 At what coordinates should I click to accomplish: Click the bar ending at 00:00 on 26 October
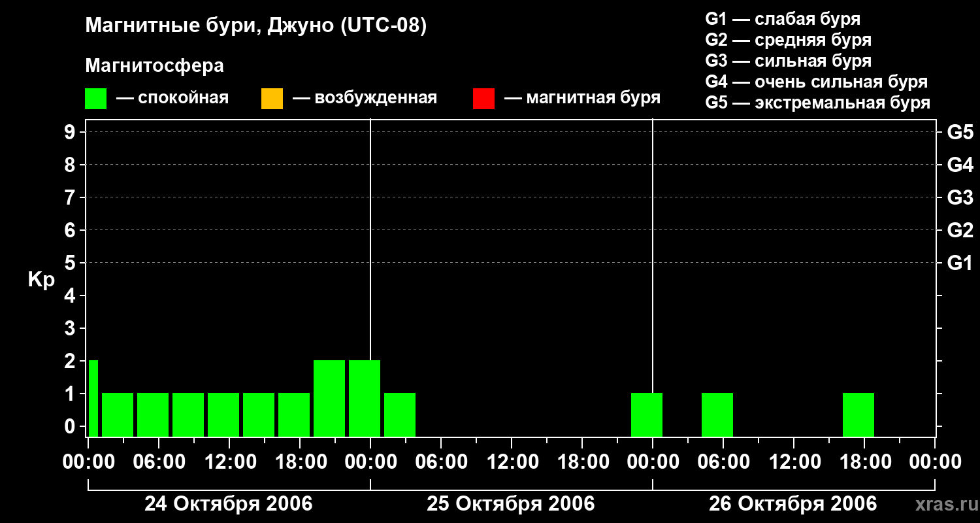coord(647,414)
